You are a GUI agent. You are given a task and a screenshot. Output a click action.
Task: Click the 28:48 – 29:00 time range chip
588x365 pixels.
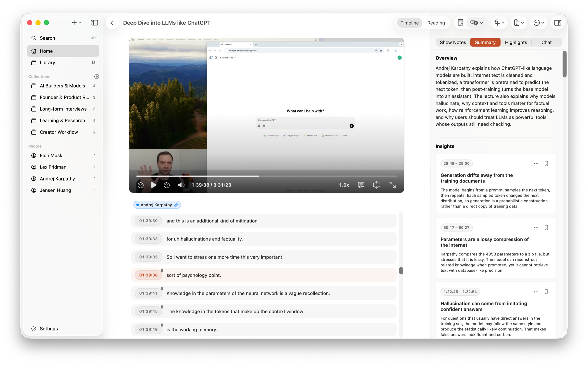click(x=456, y=164)
